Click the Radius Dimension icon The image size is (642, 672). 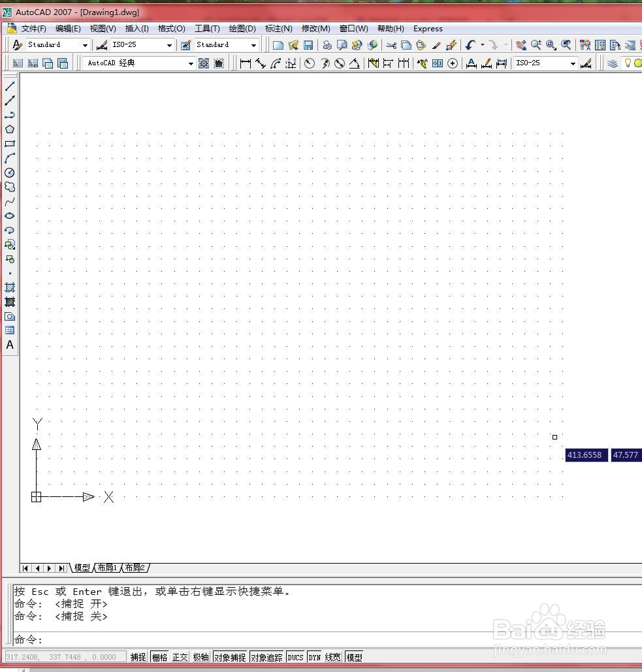coord(310,63)
